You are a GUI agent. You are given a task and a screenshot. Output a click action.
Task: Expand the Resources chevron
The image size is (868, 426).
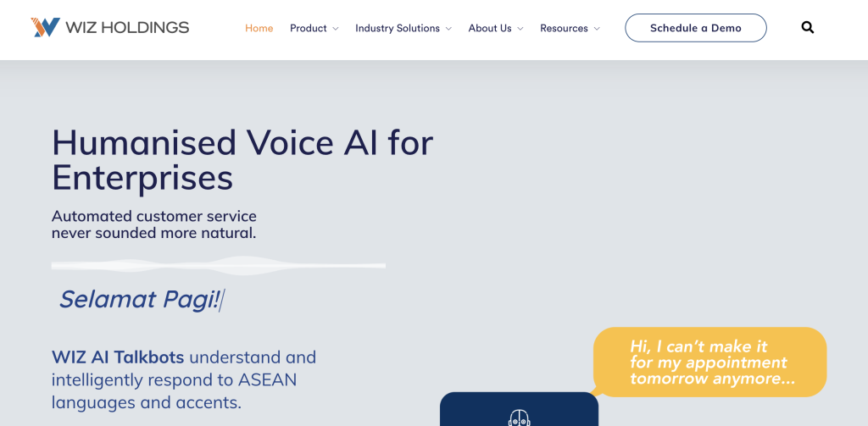(x=597, y=29)
